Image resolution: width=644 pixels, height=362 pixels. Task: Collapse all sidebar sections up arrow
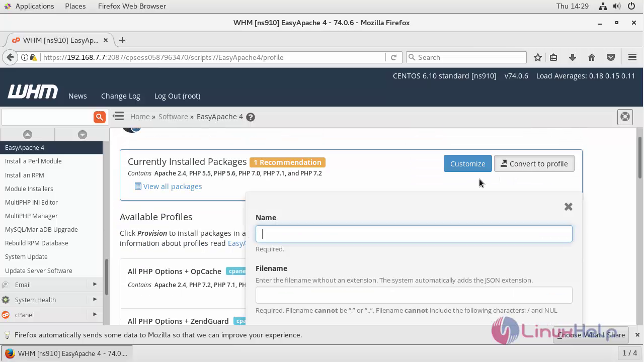(28, 134)
